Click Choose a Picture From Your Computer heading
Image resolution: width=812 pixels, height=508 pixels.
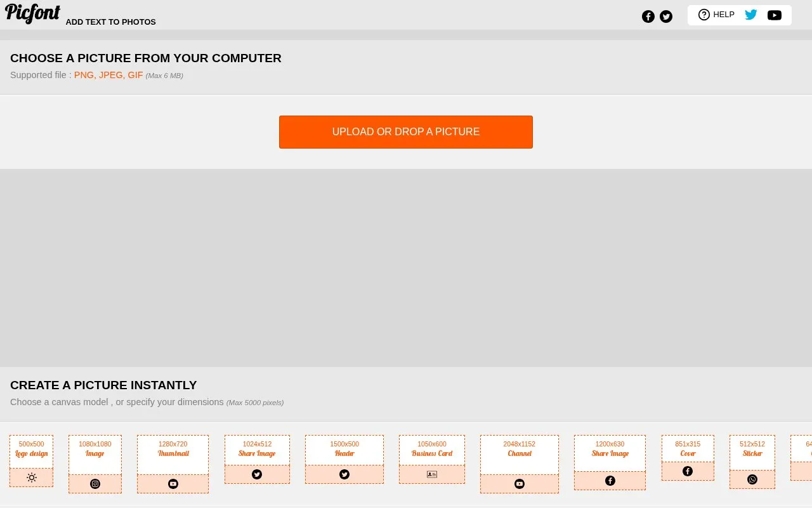tap(146, 58)
